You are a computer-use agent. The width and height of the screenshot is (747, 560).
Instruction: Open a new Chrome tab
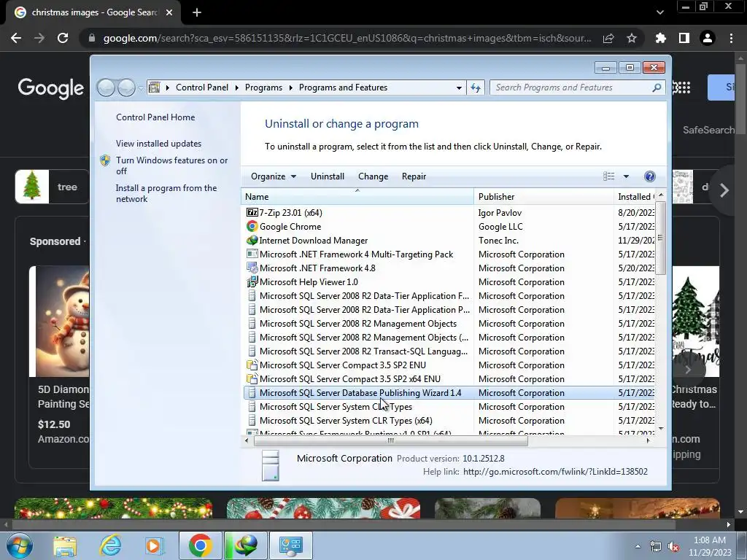click(x=197, y=12)
